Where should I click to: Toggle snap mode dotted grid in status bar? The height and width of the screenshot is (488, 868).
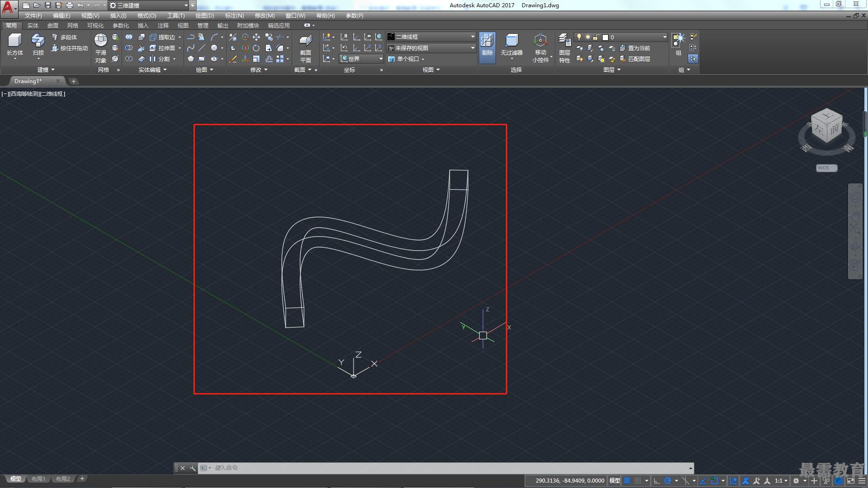pos(637,481)
